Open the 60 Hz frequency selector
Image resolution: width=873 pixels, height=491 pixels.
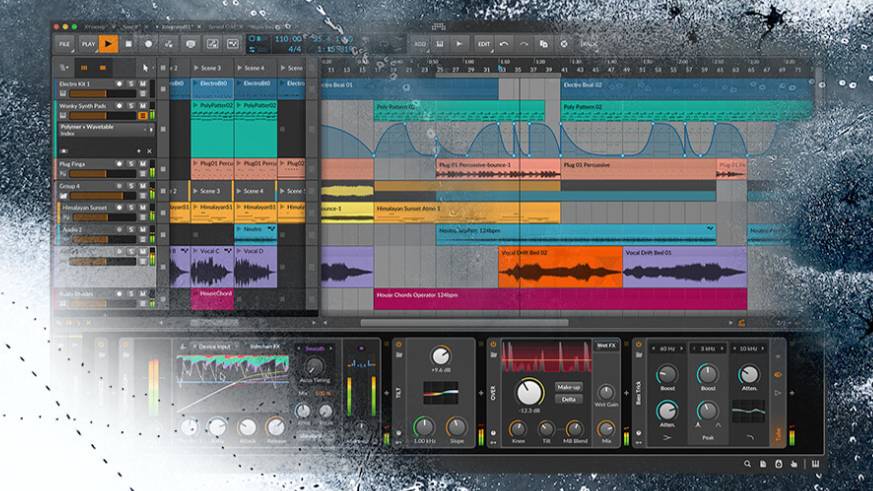pos(667,348)
